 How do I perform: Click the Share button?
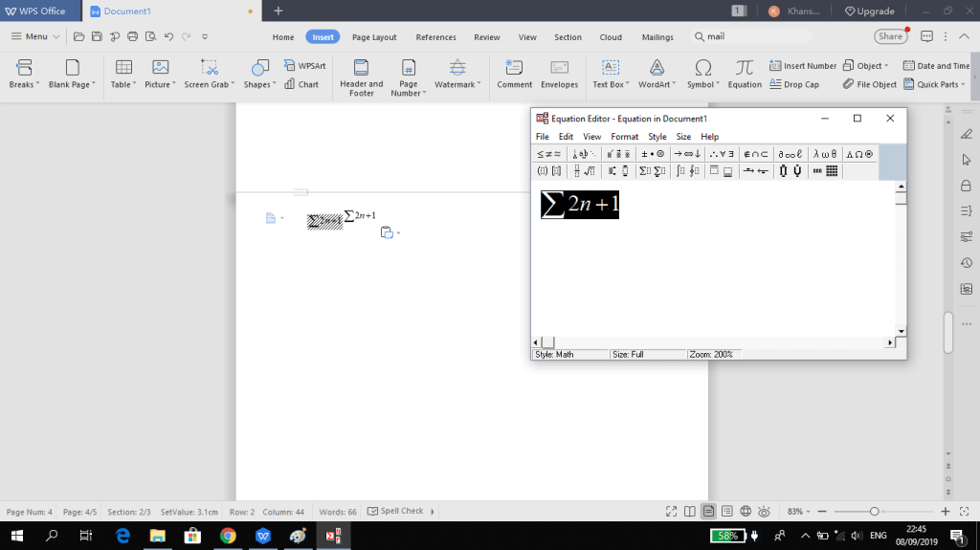coord(890,36)
